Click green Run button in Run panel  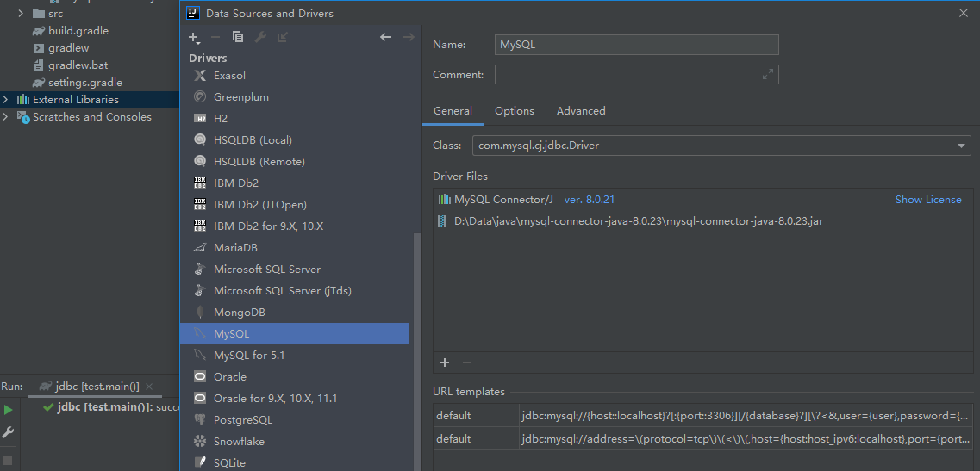point(8,411)
